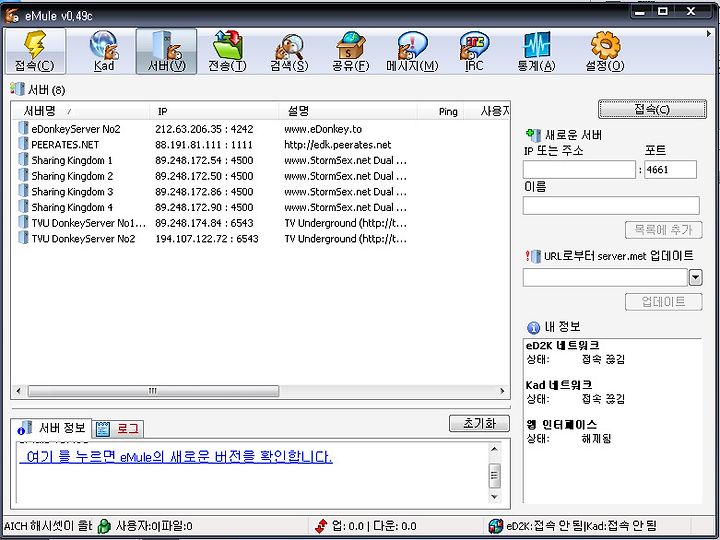Click server icon of Sharing Kingdom 2 row

pos(23,175)
